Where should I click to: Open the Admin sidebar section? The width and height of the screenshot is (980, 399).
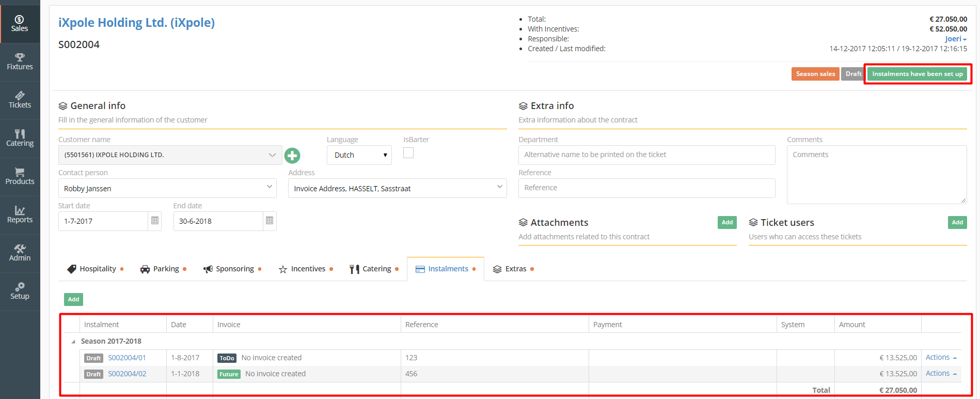(x=20, y=253)
